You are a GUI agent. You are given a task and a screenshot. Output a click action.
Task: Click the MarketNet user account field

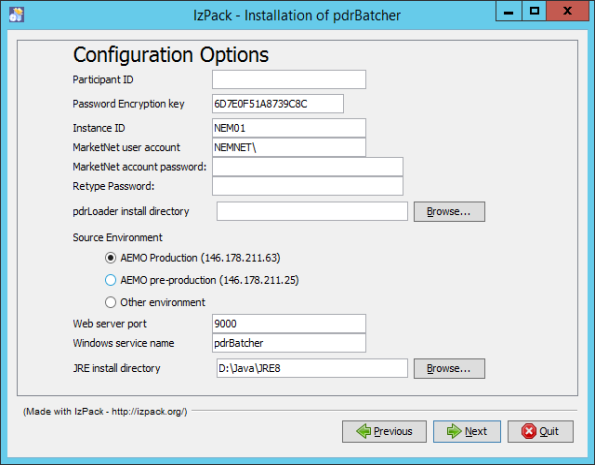click(x=289, y=147)
